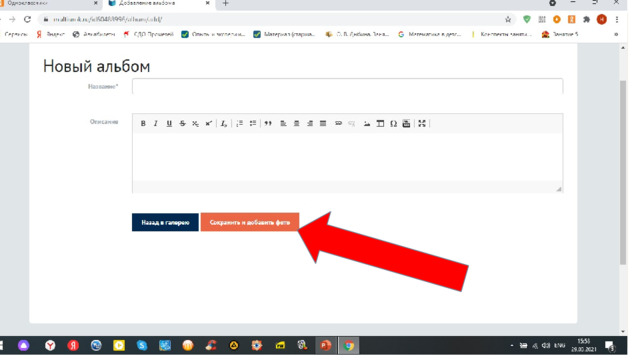Open Yandex Browser from the taskbar
Screen dimensions: 640x360
(x=50, y=346)
